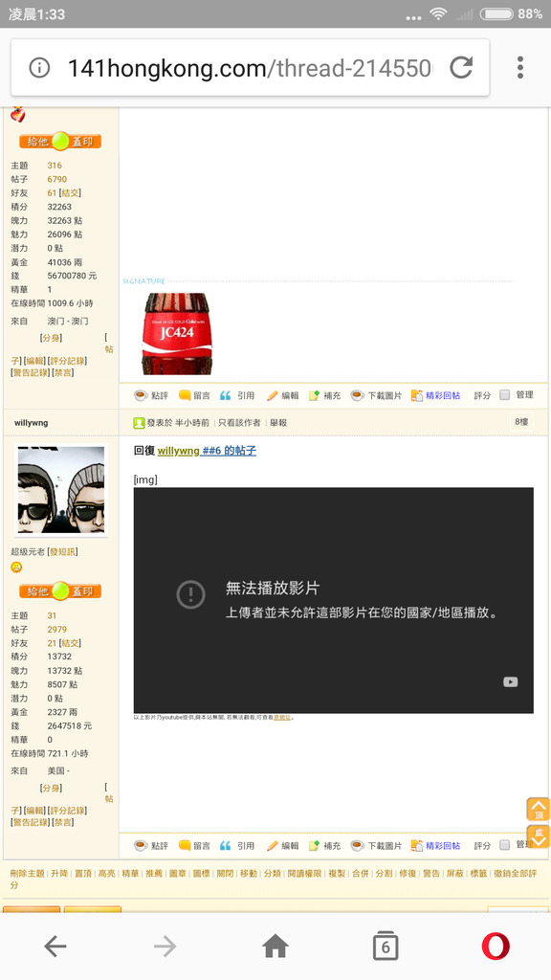Click 合併 in the moderation bar
Screen dimensions: 551x980
pyautogui.click(x=361, y=873)
